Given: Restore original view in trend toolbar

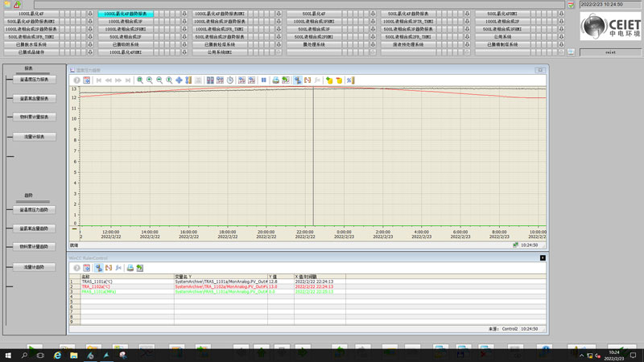Looking at the screenshot, I should (x=198, y=80).
